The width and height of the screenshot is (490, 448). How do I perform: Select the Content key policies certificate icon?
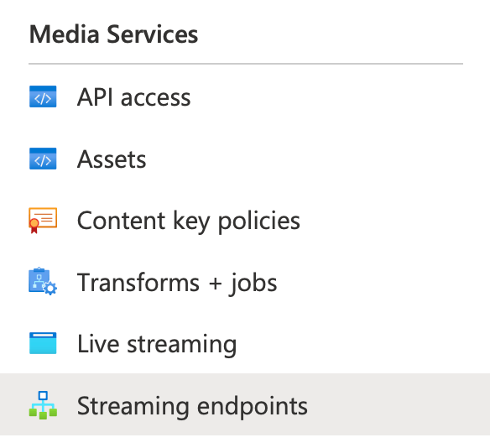coord(43,221)
